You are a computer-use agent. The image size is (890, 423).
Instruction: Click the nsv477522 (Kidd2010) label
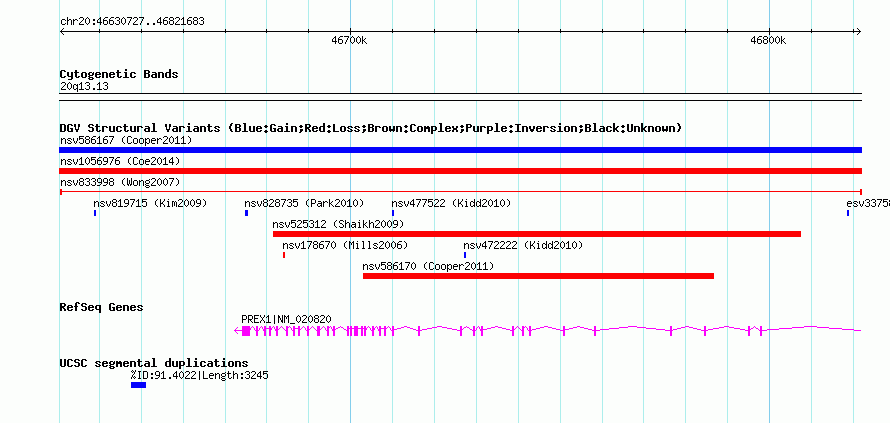tap(451, 203)
